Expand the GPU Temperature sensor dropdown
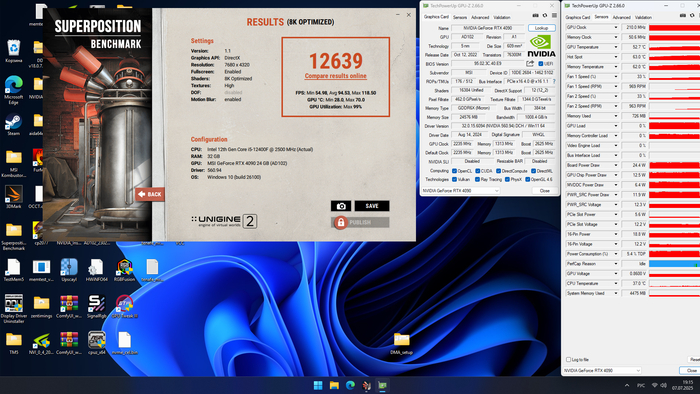 click(616, 47)
